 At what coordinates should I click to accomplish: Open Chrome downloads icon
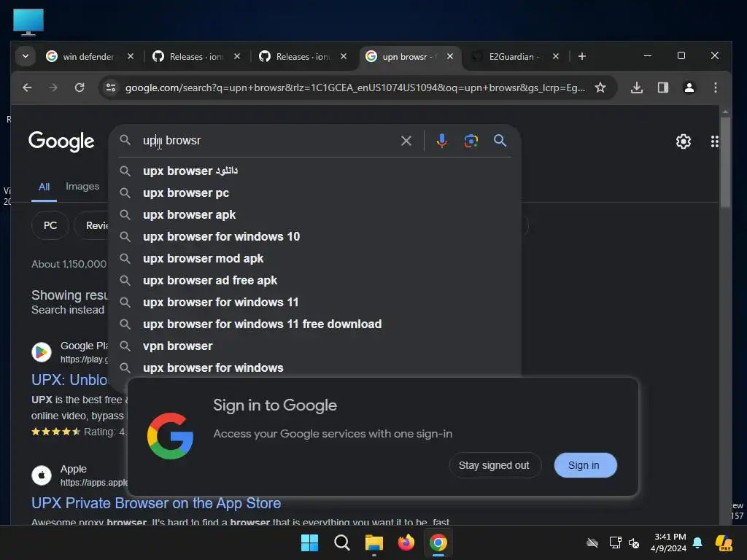point(636,87)
